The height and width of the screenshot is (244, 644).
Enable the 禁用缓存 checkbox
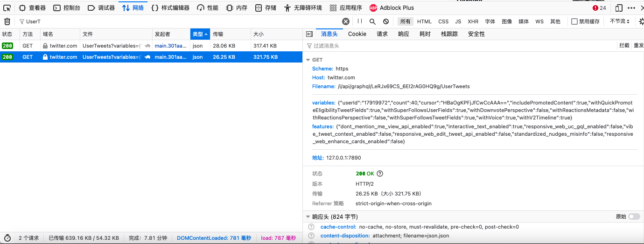tap(574, 21)
